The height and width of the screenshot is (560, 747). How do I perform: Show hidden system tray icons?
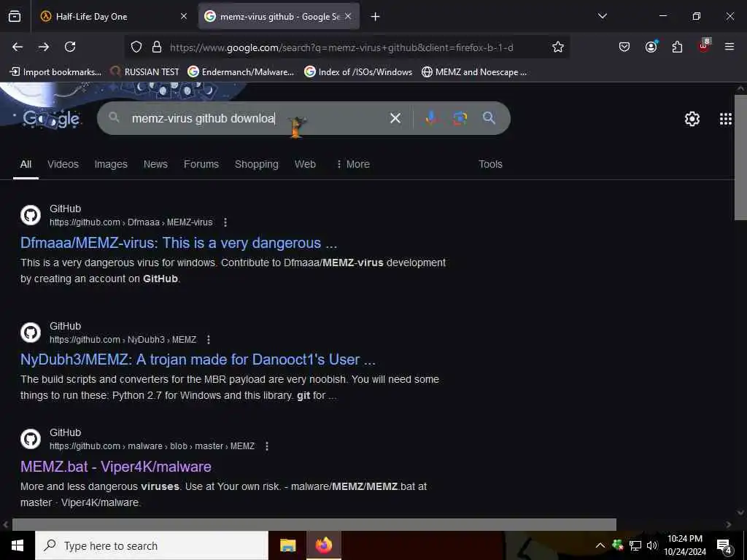click(x=600, y=545)
